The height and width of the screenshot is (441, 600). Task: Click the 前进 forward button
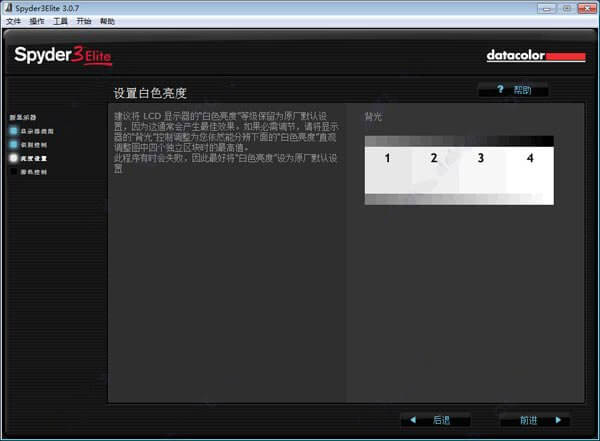535,420
